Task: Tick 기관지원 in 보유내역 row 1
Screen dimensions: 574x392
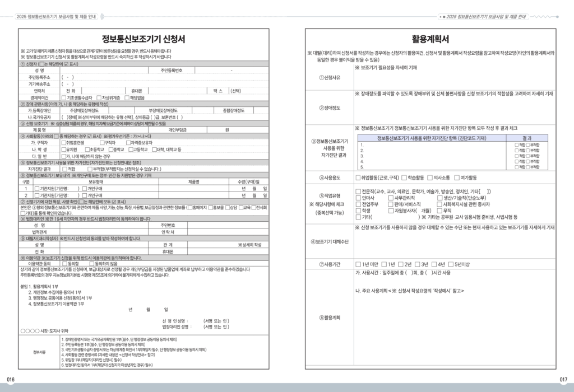Action: tap(36, 189)
